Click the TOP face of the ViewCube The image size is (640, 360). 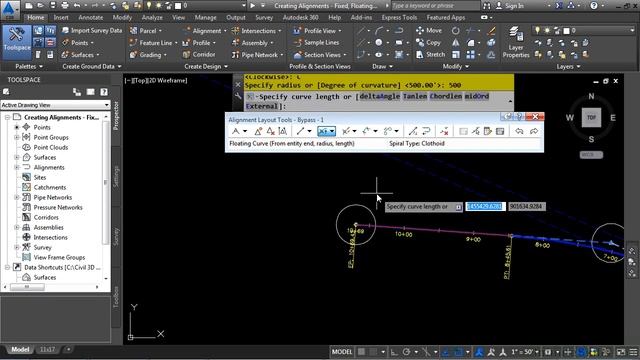(591, 118)
